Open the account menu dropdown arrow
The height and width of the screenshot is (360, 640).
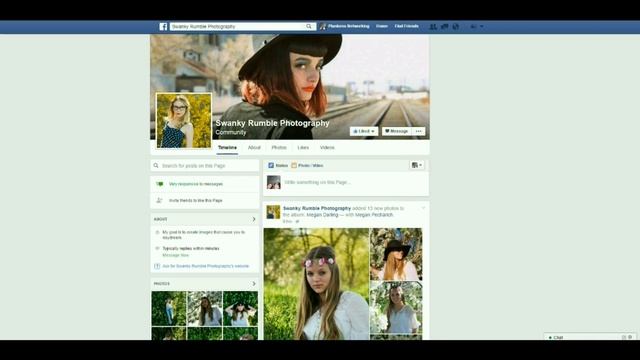[x=482, y=27]
